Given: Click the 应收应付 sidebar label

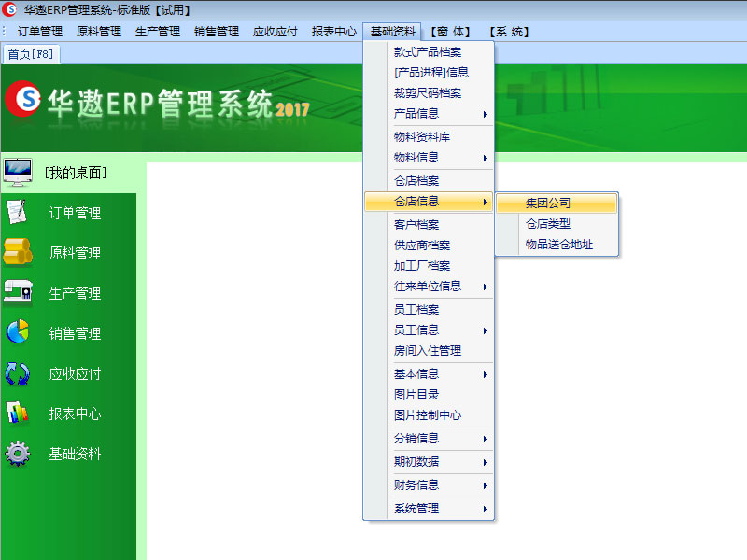Looking at the screenshot, I should click(x=76, y=374).
